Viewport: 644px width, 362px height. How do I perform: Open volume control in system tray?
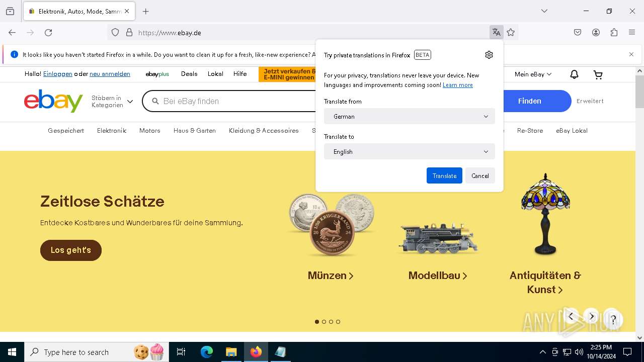pyautogui.click(x=579, y=352)
